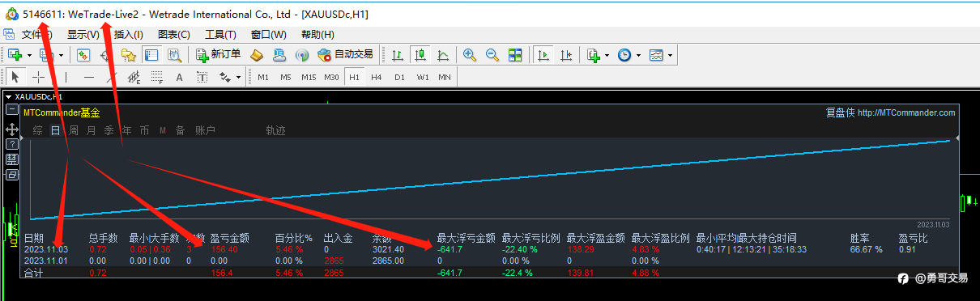Select the text label T tool
980x301 pixels.
(x=202, y=77)
